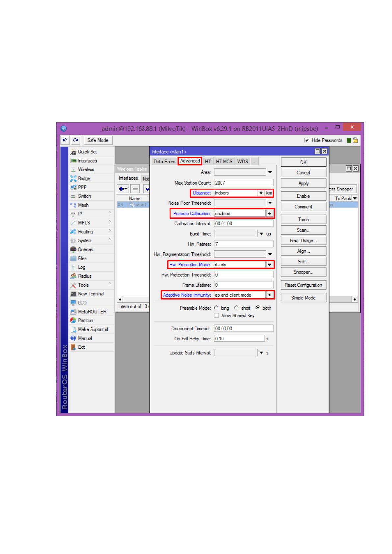
Task: Click the Radius sidebar icon
Action: tap(73, 276)
